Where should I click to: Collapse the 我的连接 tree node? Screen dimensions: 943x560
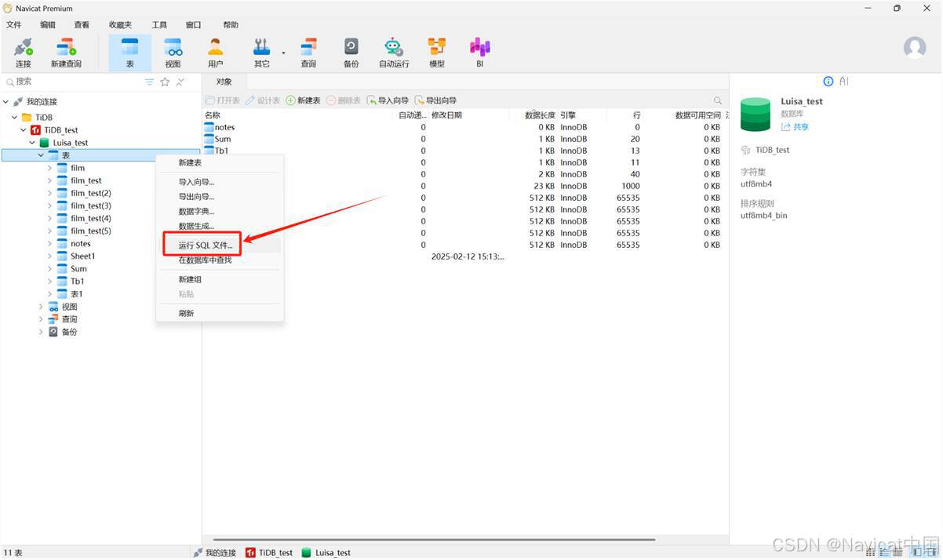[6, 102]
